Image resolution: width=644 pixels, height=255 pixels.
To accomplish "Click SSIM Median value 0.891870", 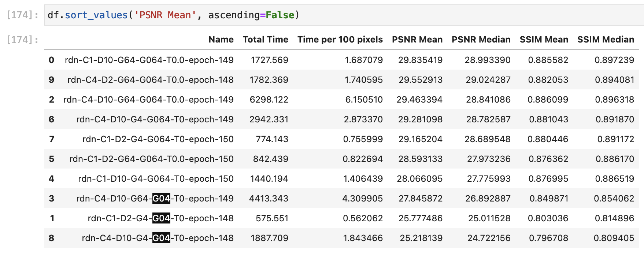I will pyautogui.click(x=615, y=119).
